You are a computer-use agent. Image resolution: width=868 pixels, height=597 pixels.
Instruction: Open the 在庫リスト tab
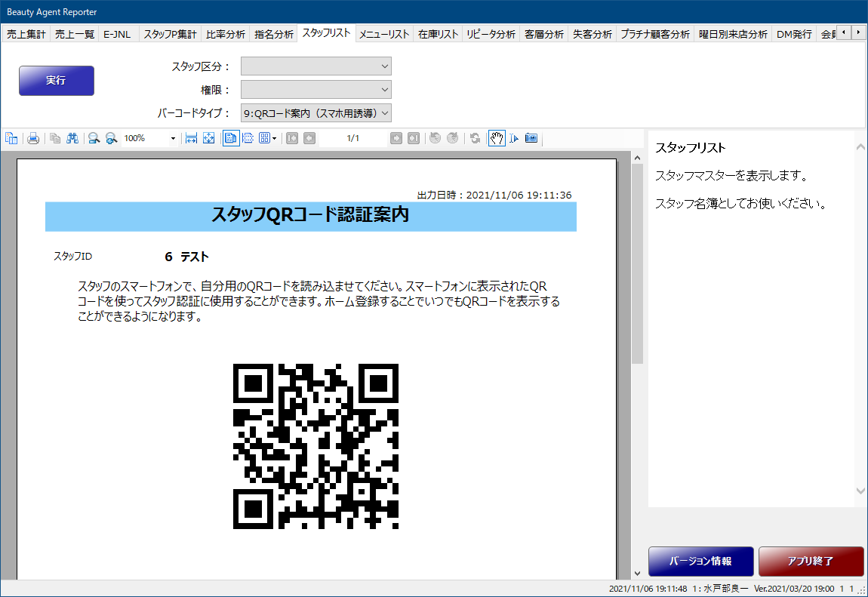(438, 34)
